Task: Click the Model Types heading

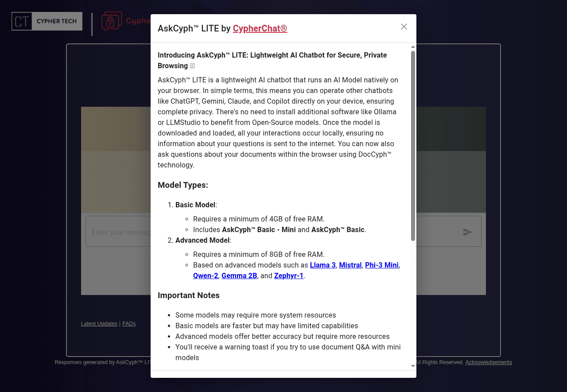Action: click(183, 185)
